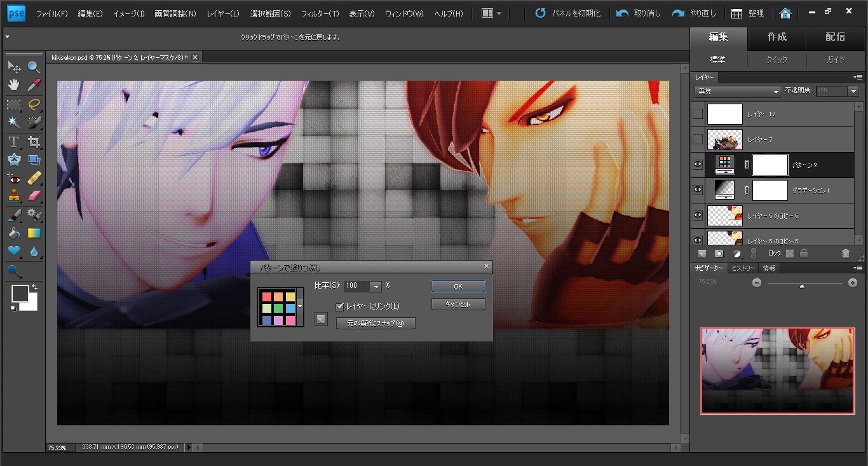Show the レイヤー 7 layer
Screen dimensions: 868x466
click(x=698, y=139)
